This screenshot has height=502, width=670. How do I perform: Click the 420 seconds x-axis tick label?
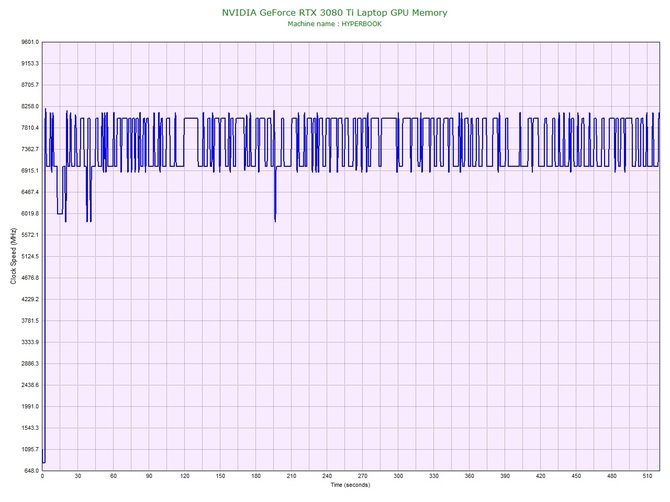[541, 476]
